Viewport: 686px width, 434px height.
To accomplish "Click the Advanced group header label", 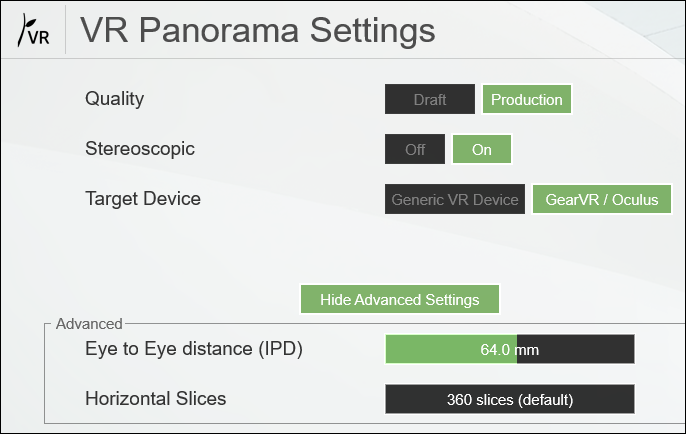I will (89, 324).
